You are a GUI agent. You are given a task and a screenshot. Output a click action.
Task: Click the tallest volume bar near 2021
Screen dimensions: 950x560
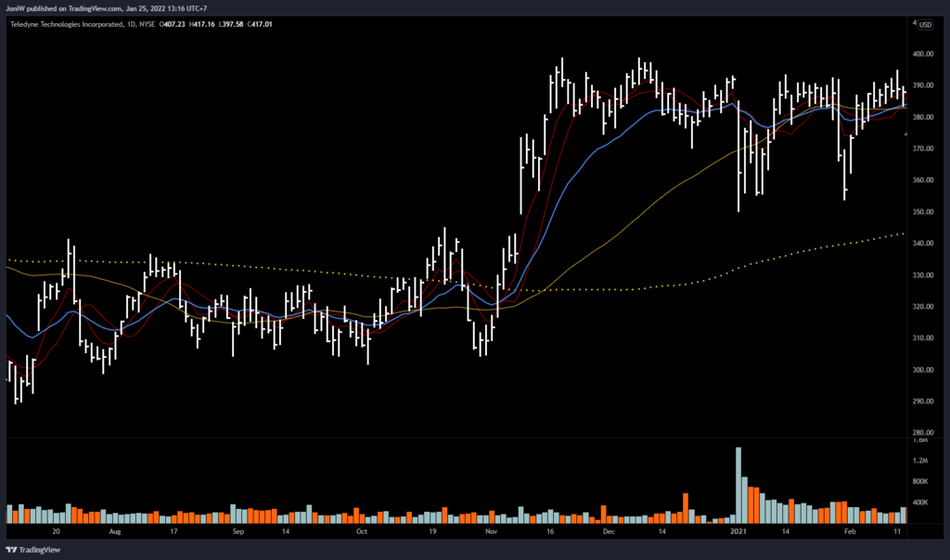click(x=738, y=484)
